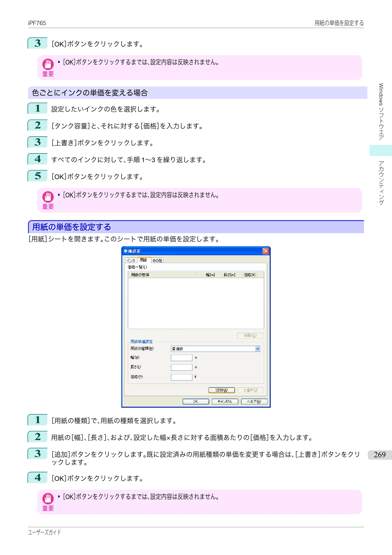Click the 上書き(O) button
Image resolution: width=392 pixels, height=555 pixels.
[250, 390]
